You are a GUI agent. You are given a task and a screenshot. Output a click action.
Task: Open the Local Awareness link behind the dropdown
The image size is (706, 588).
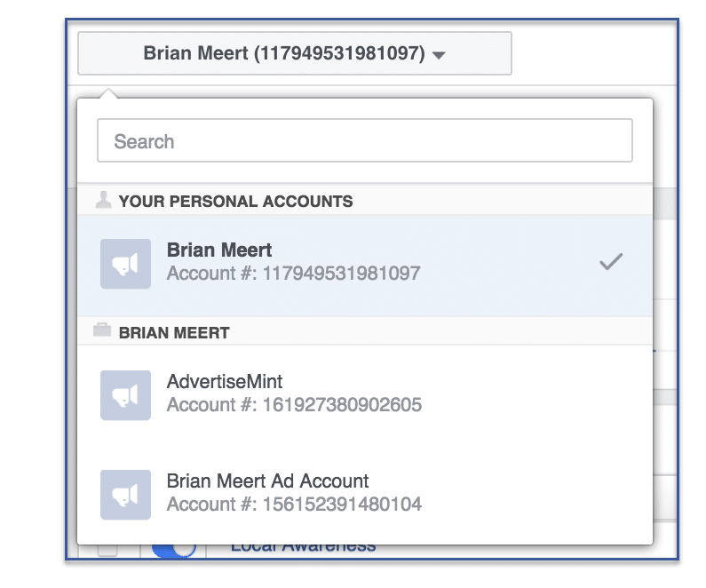click(303, 549)
